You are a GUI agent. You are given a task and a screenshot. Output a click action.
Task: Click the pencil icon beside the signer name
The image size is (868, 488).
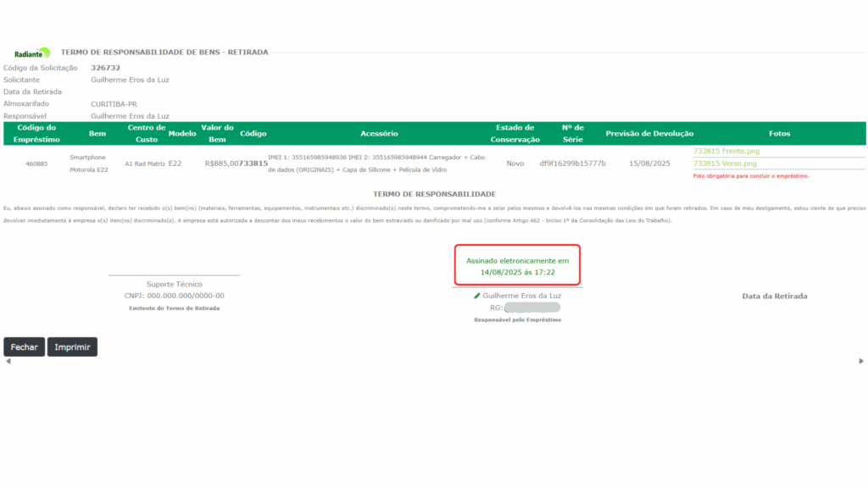(477, 296)
